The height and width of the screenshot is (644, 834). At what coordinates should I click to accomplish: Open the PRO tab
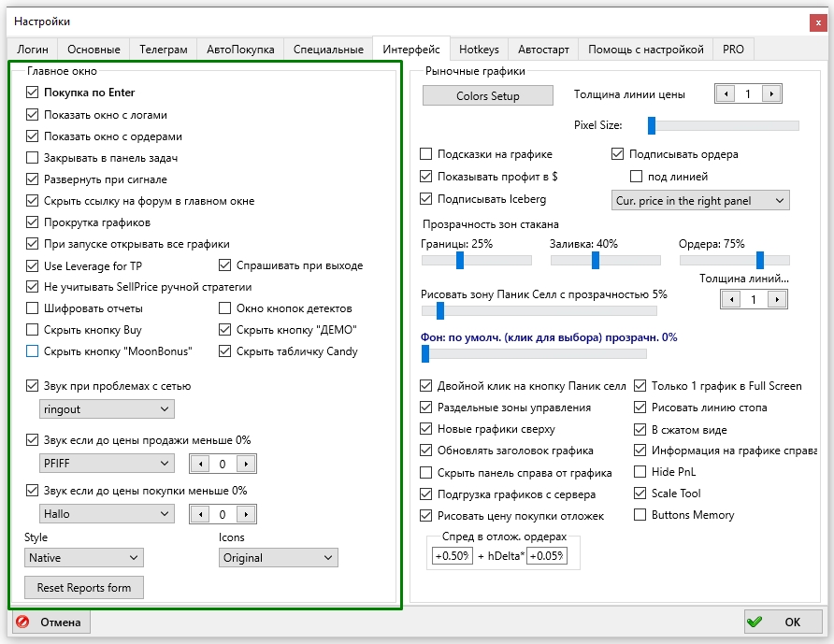tap(733, 50)
